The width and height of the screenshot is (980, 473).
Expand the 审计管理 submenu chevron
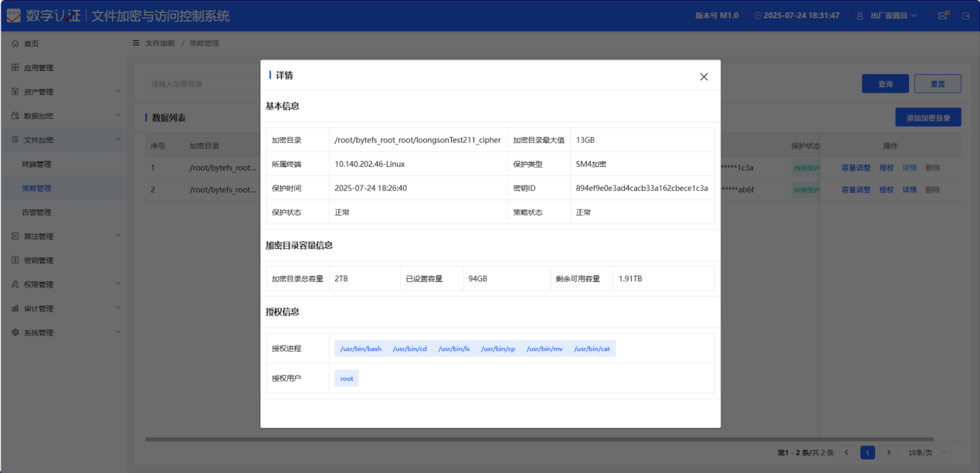[118, 308]
